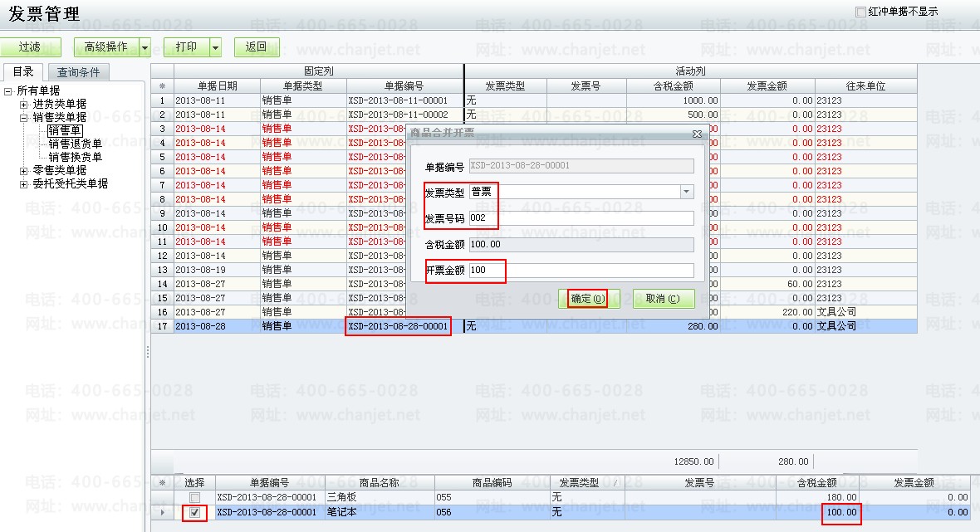
Task: Click the grid corner asterisk icon
Action: tap(162, 86)
